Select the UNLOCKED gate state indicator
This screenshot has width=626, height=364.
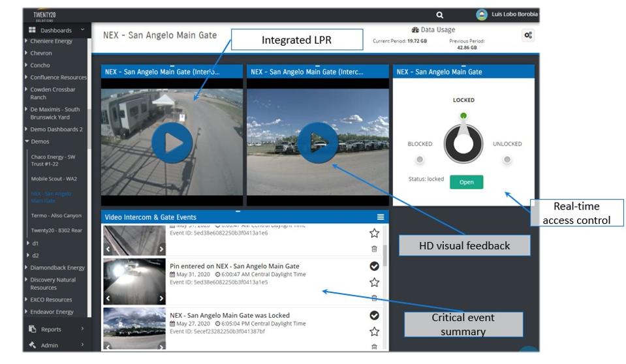507,160
